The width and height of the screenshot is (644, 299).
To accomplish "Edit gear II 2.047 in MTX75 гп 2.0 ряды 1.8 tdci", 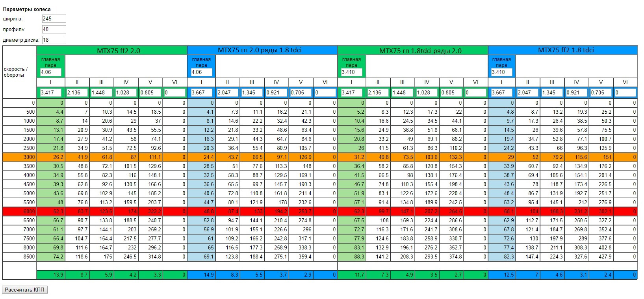I will point(228,93).
